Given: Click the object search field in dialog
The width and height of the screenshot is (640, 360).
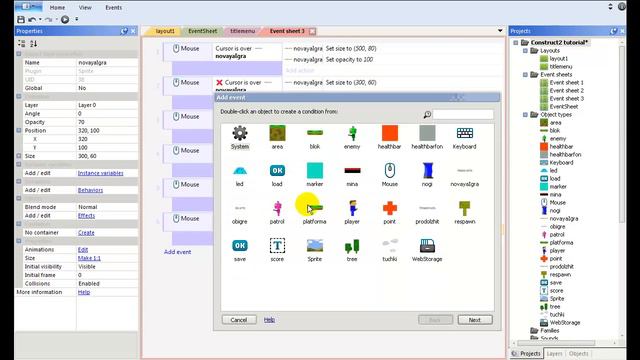Looking at the screenshot, I should (463, 115).
